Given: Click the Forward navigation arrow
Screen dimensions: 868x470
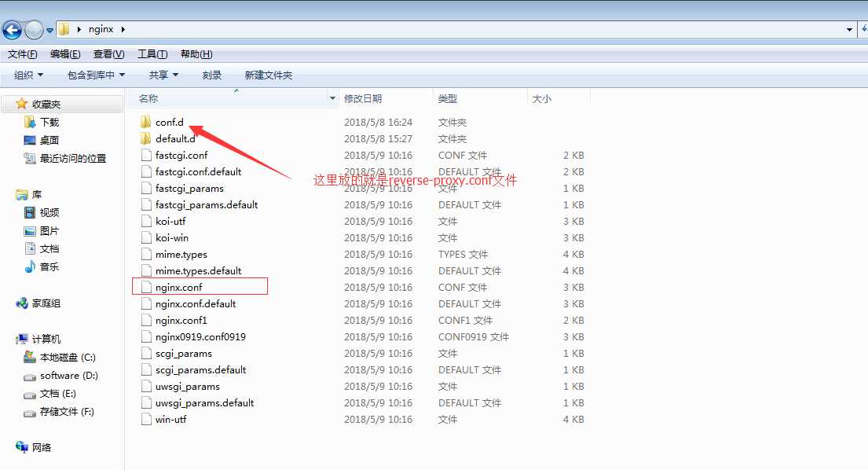Looking at the screenshot, I should point(34,29).
